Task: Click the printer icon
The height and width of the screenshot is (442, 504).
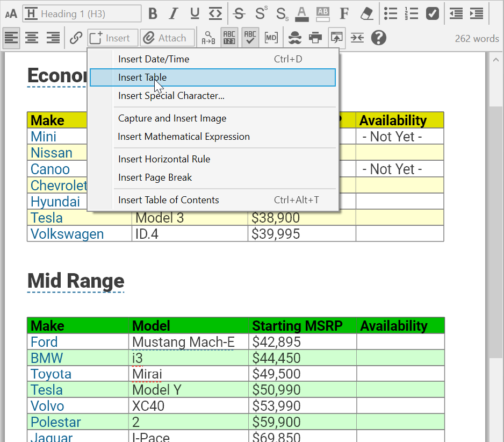Action: pos(316,38)
